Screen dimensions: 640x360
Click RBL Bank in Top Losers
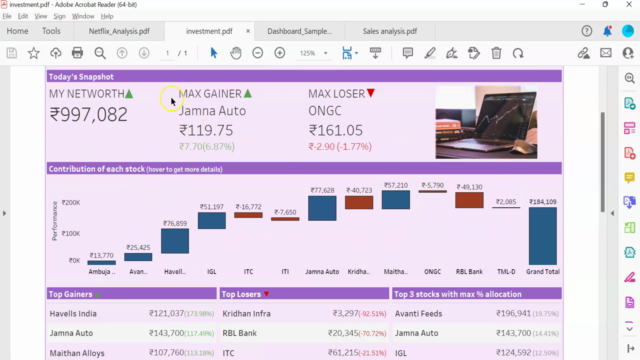tap(240, 333)
